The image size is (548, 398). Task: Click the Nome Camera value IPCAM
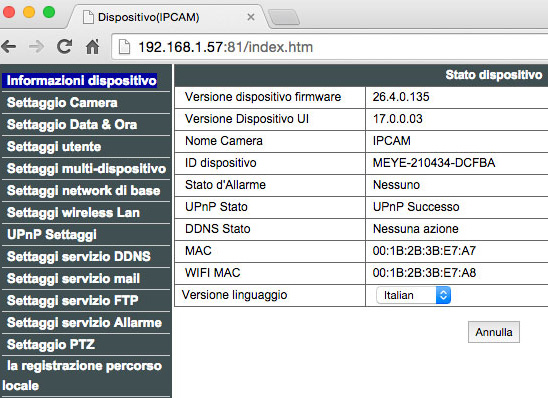pyautogui.click(x=392, y=141)
